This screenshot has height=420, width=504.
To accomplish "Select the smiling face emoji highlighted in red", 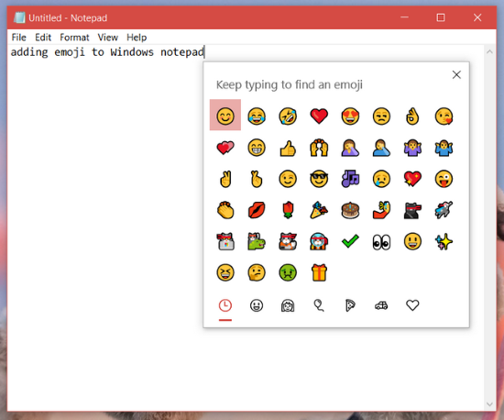I will tap(225, 116).
